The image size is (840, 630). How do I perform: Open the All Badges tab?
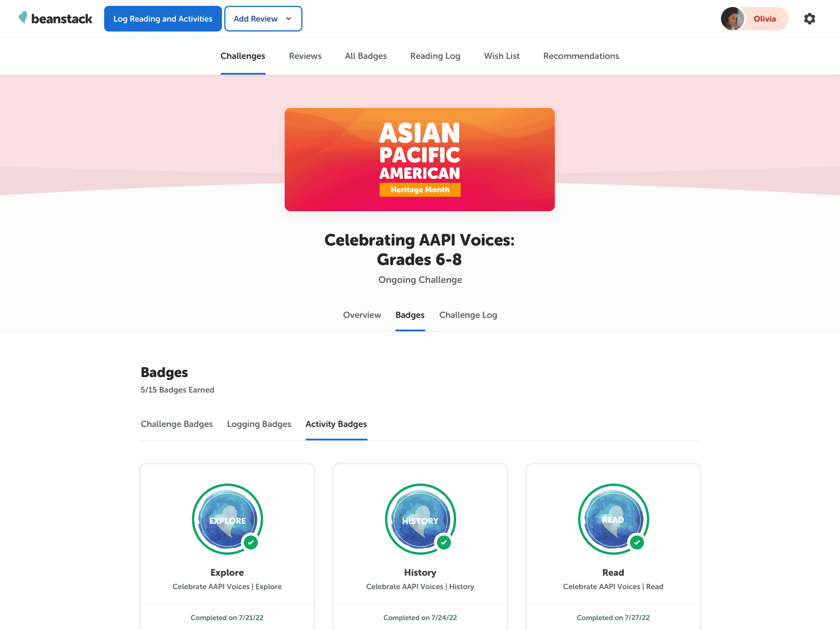click(x=366, y=56)
